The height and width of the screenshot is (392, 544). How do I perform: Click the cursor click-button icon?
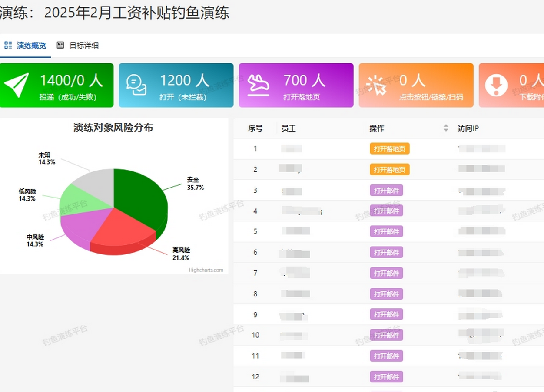pyautogui.click(x=376, y=85)
